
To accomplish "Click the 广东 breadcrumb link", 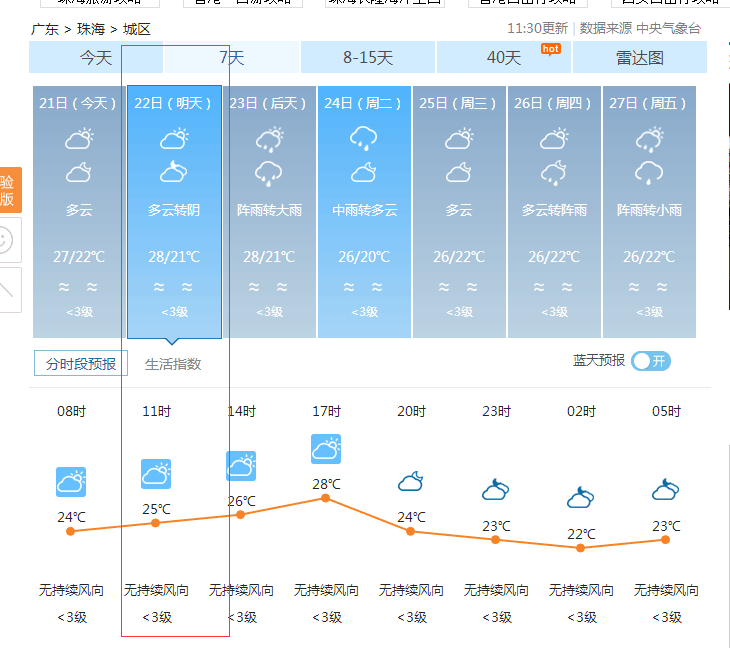I will tap(45, 29).
